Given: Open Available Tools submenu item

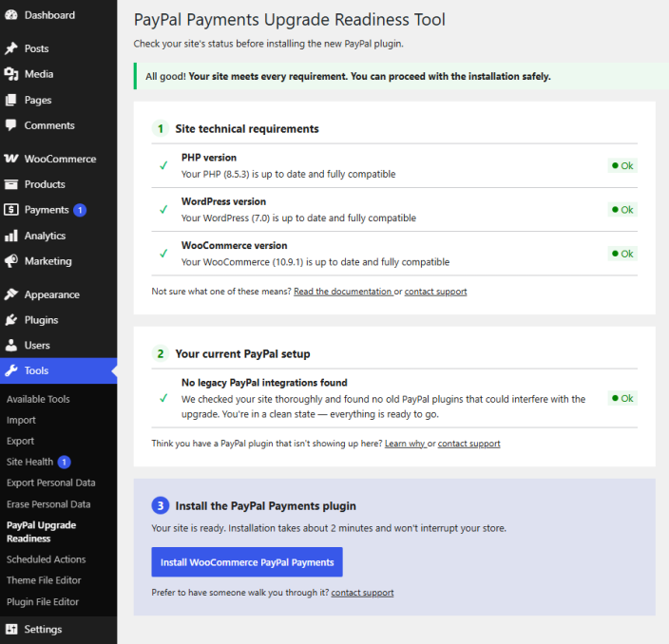Looking at the screenshot, I should pyautogui.click(x=38, y=399).
